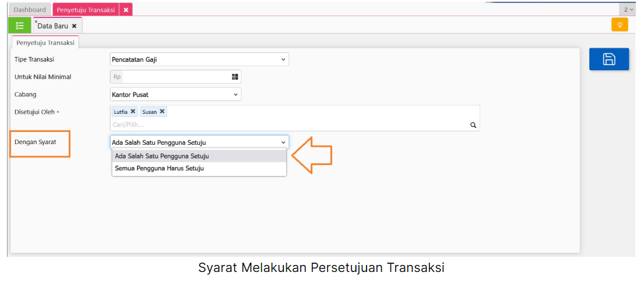Click the magnifier search icon in Disetujui Oleh
Image resolution: width=644 pixels, height=283 pixels.
pos(473,125)
